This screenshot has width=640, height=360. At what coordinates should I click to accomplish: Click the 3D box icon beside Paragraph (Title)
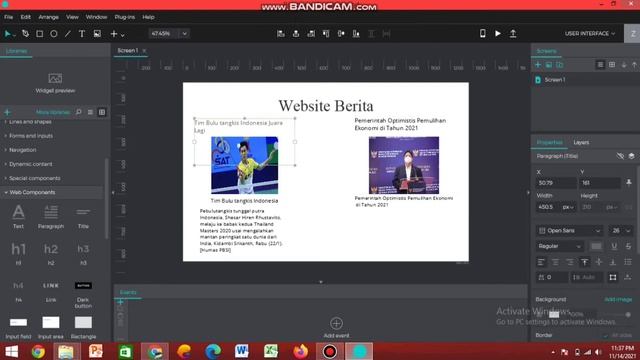pos(631,156)
